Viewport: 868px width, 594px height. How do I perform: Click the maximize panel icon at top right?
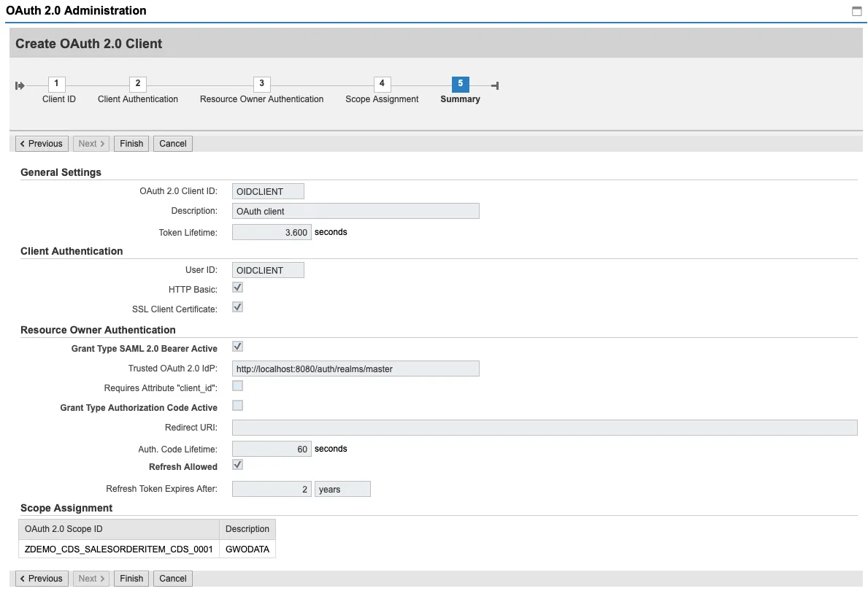(856, 11)
